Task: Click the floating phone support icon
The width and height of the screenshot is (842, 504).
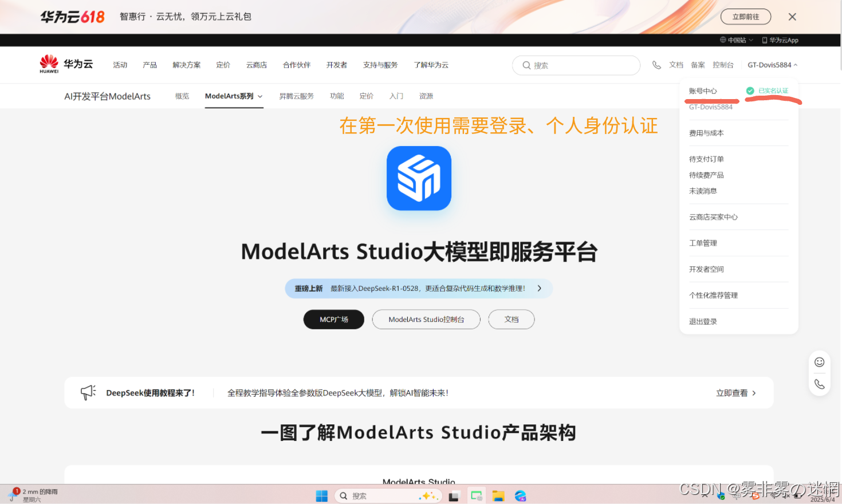Action: click(820, 384)
